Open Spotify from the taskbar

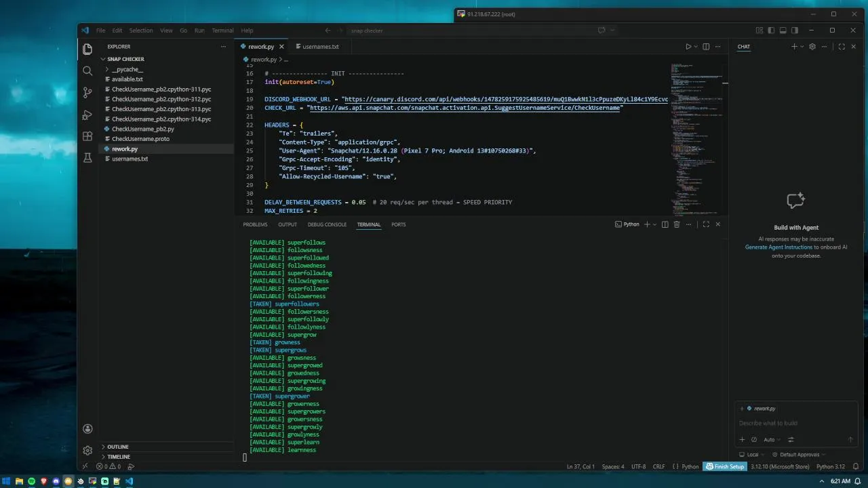point(31,481)
